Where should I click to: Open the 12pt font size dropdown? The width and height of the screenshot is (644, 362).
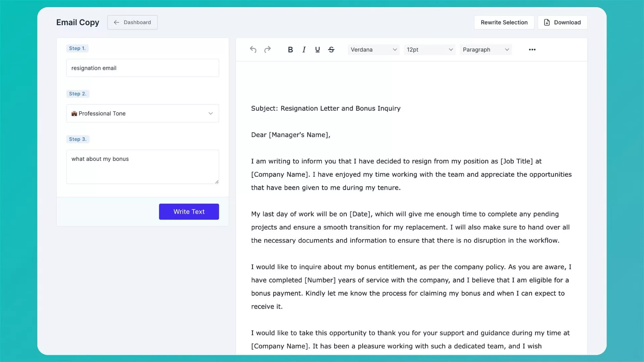[429, 50]
